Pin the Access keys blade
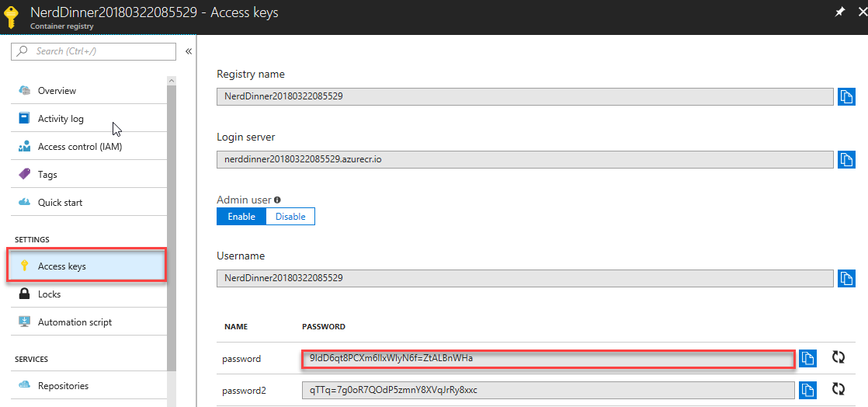 coord(840,12)
